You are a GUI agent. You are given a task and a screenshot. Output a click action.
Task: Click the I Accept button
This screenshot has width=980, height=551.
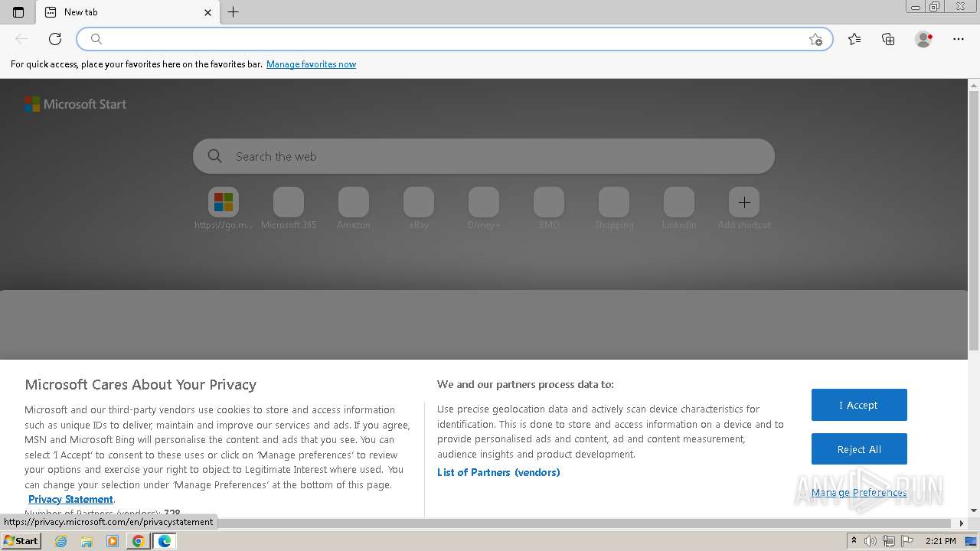[859, 405]
